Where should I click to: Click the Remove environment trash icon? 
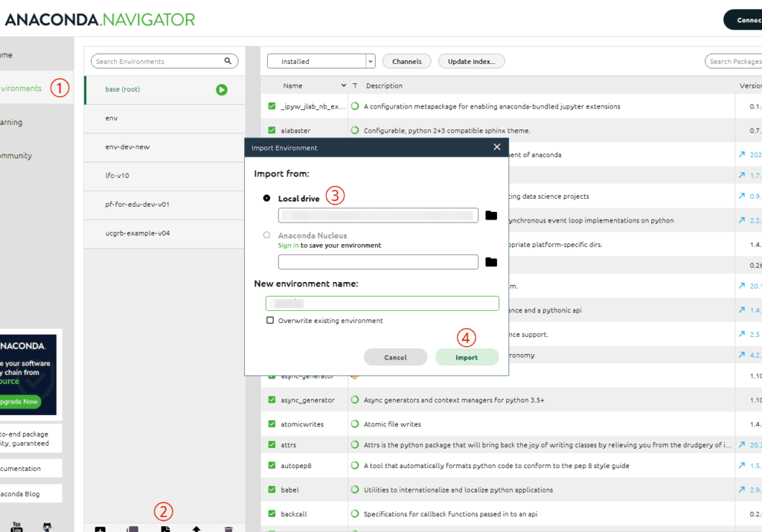(x=228, y=529)
